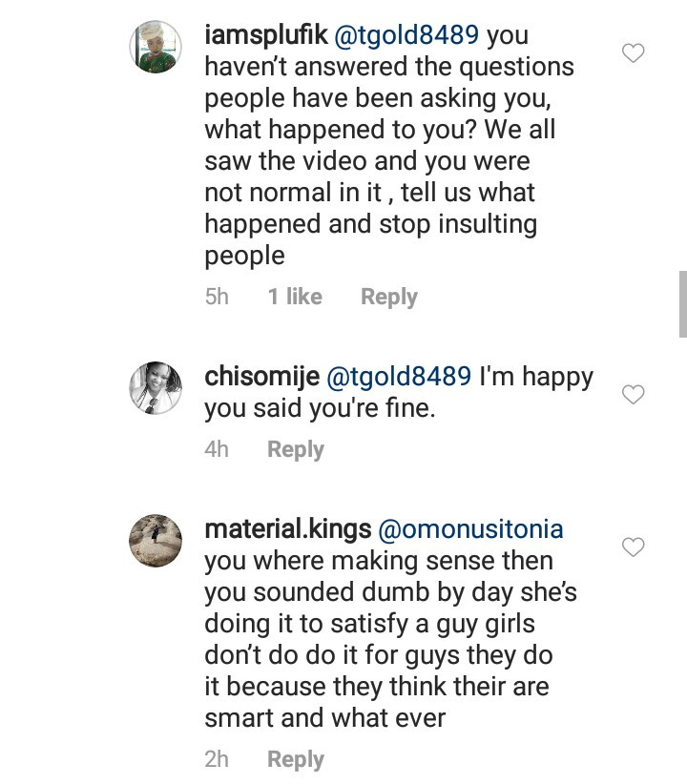Reply to iamsplufik's comment
The width and height of the screenshot is (687, 784).
(x=388, y=297)
